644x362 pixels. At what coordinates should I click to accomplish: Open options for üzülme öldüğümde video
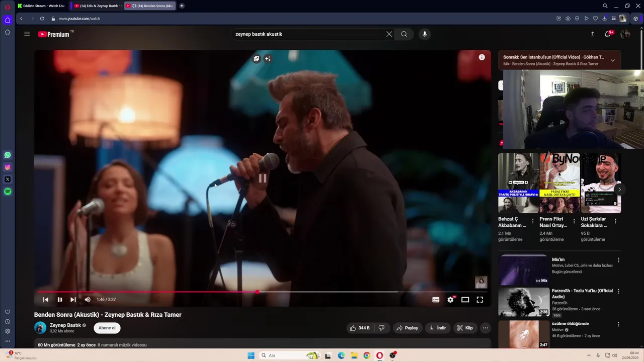pyautogui.click(x=618, y=324)
